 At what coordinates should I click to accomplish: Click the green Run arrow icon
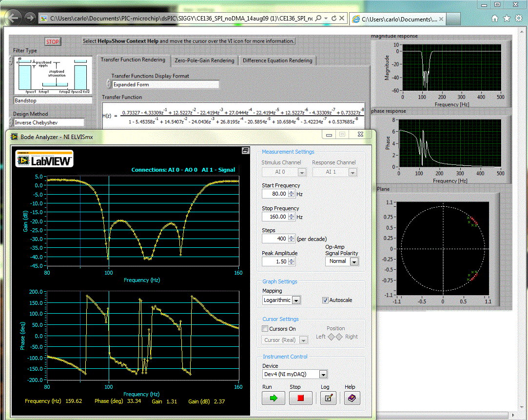tap(273, 398)
